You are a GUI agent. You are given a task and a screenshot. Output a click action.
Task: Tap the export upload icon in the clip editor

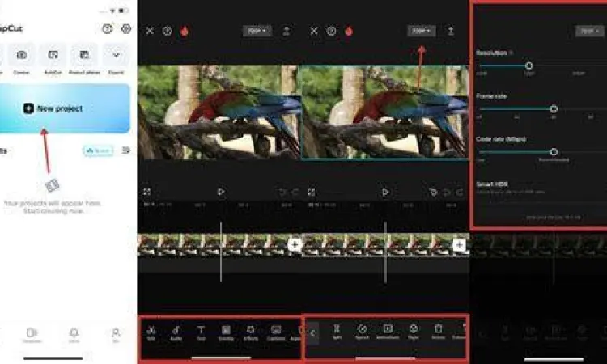tap(450, 31)
